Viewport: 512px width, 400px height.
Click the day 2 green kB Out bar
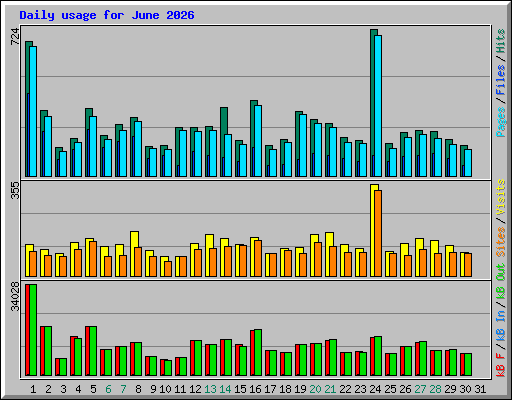pos(48,351)
